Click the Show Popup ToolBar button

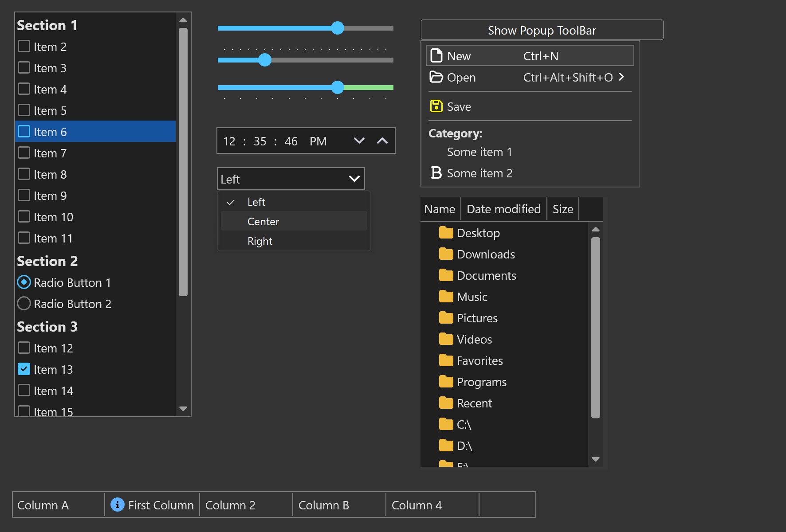542,30
